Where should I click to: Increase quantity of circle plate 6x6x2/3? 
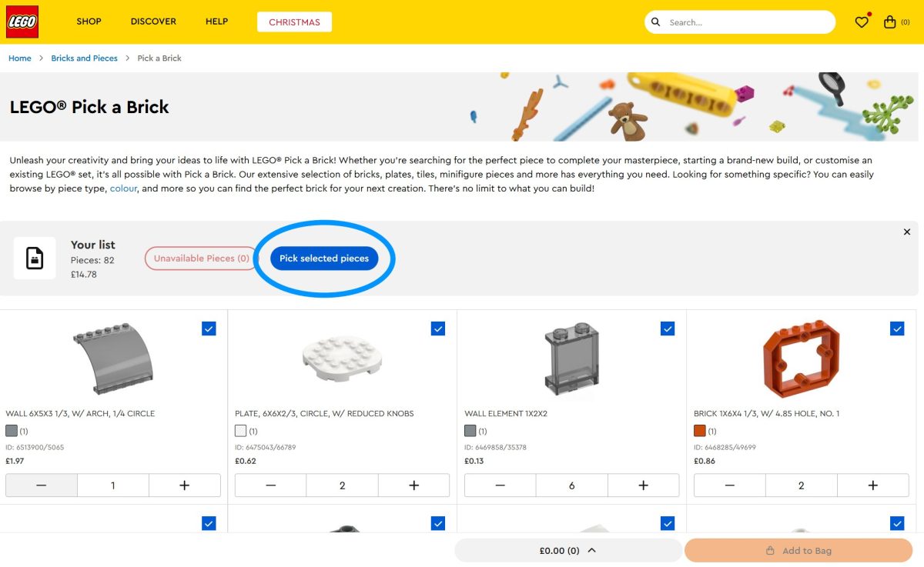point(414,485)
